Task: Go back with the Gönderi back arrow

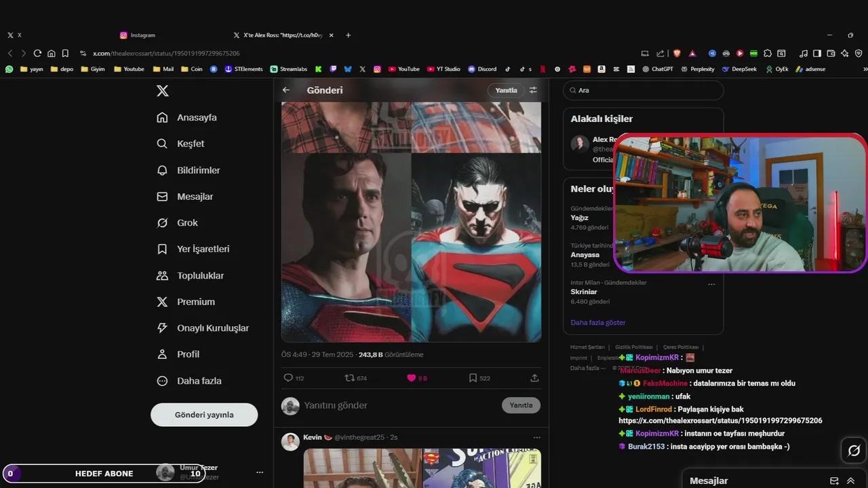Action: pos(286,90)
